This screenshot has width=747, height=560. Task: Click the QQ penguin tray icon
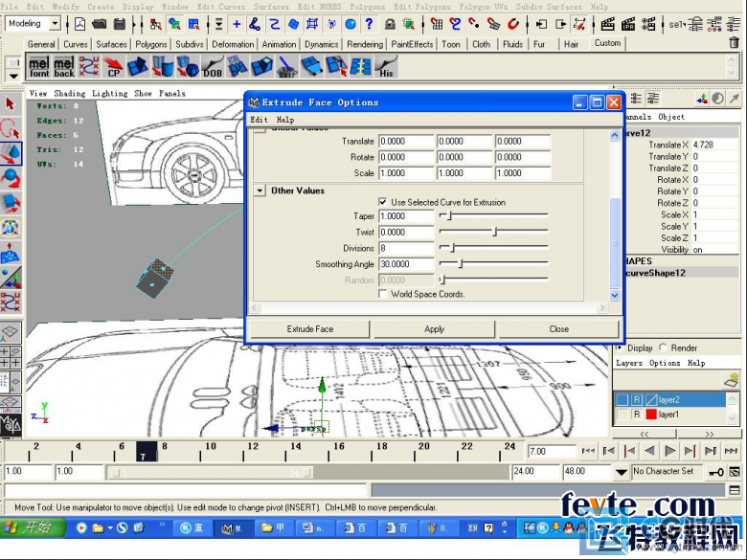(568, 527)
